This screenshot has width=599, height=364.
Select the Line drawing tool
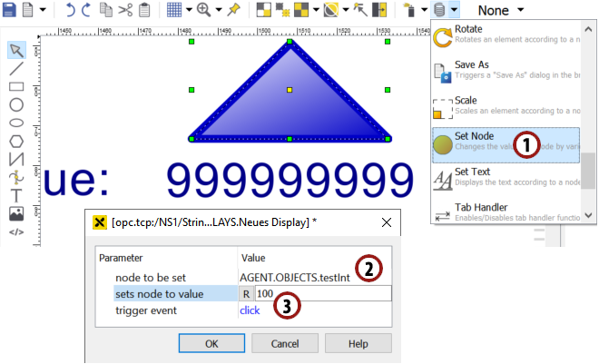pos(16,68)
